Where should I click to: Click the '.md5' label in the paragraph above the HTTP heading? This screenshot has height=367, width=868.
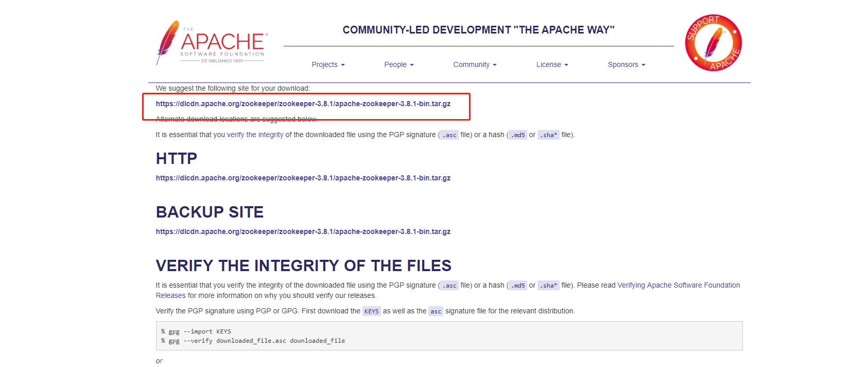coord(518,135)
